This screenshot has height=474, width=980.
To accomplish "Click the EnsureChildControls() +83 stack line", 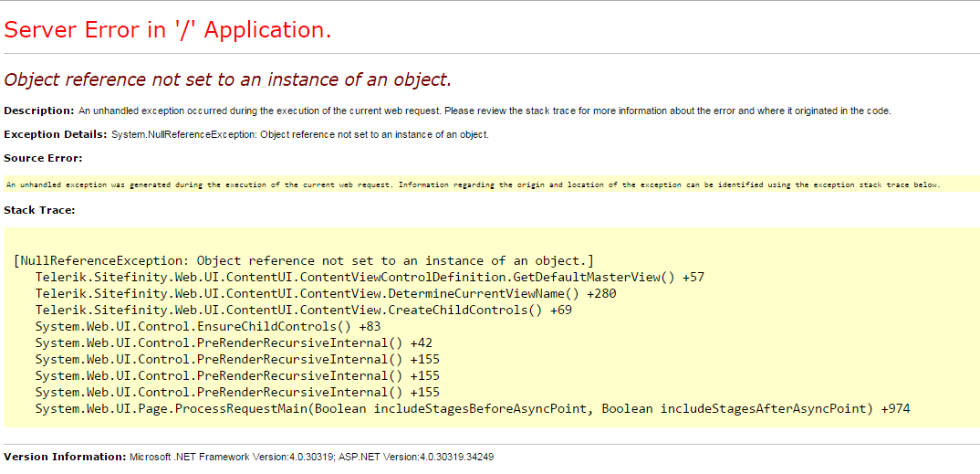I will click(x=208, y=326).
